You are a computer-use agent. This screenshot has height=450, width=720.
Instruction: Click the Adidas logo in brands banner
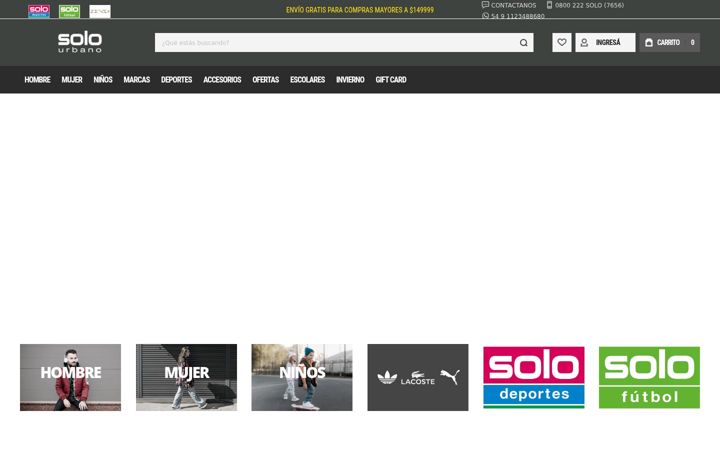387,378
